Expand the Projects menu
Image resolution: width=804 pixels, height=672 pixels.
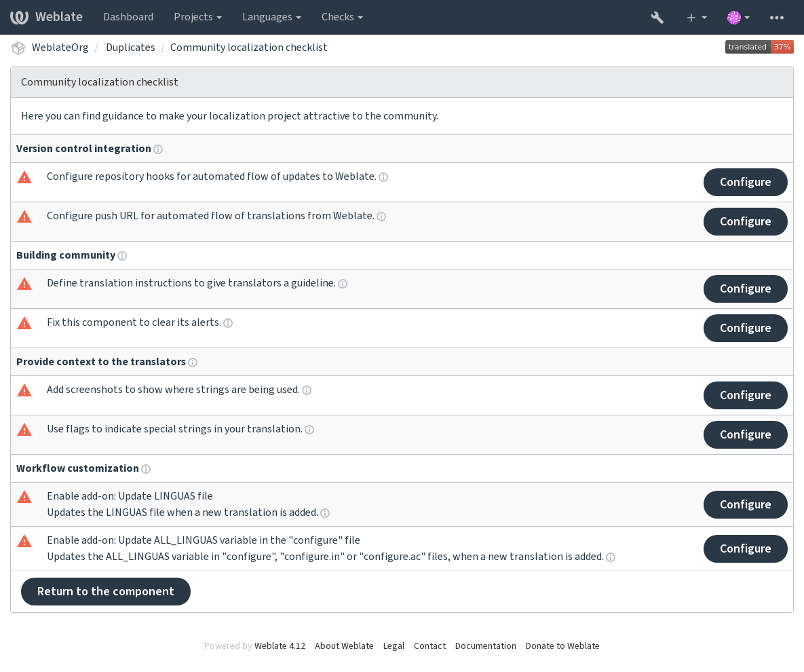click(198, 17)
